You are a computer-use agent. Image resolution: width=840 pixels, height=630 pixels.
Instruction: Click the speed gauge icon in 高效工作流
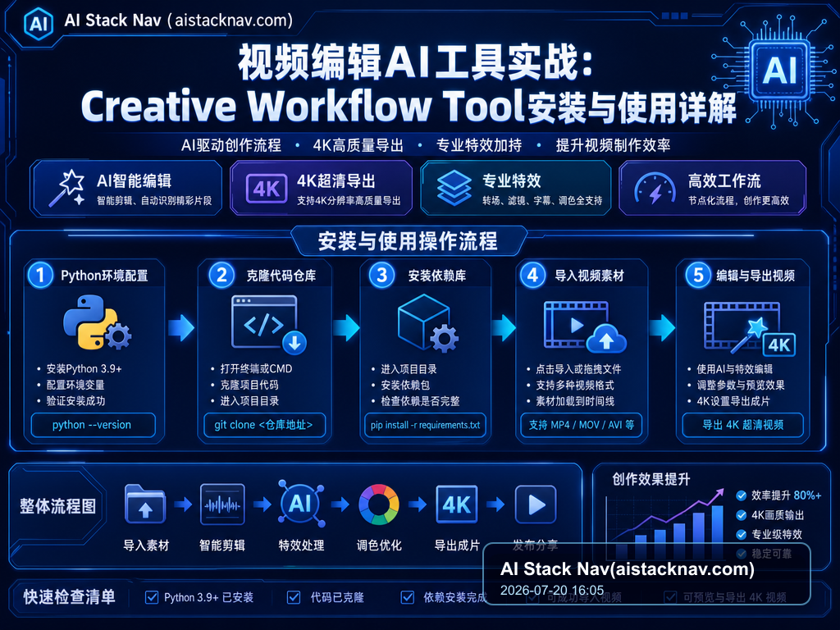655,189
